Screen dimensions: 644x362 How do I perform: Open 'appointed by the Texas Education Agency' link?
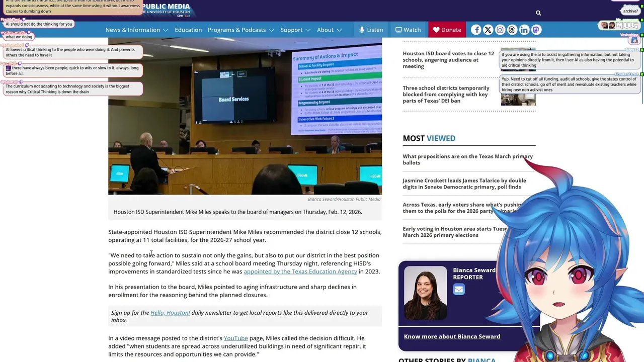[x=300, y=271]
